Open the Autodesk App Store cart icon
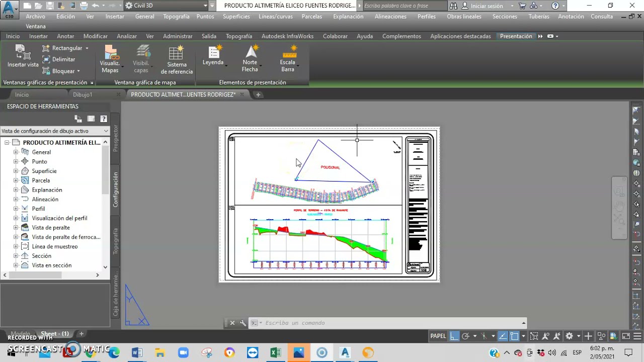The height and width of the screenshot is (362, 644). pyautogui.click(x=522, y=6)
